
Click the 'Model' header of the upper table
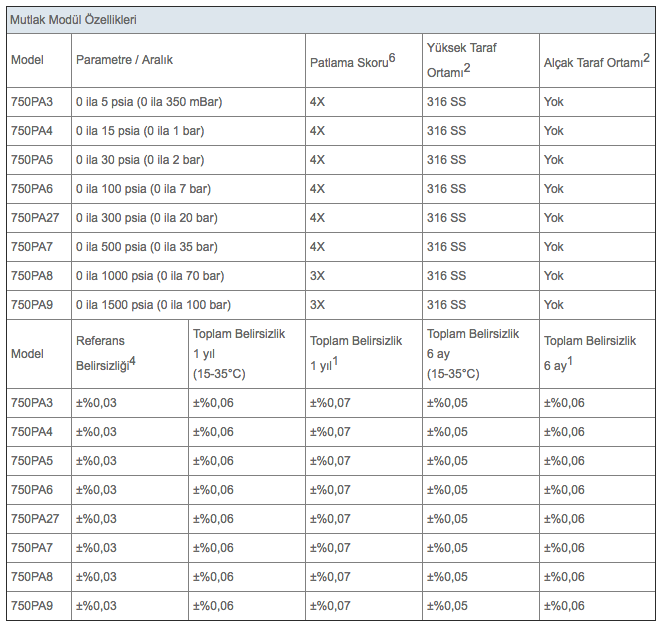[27, 60]
